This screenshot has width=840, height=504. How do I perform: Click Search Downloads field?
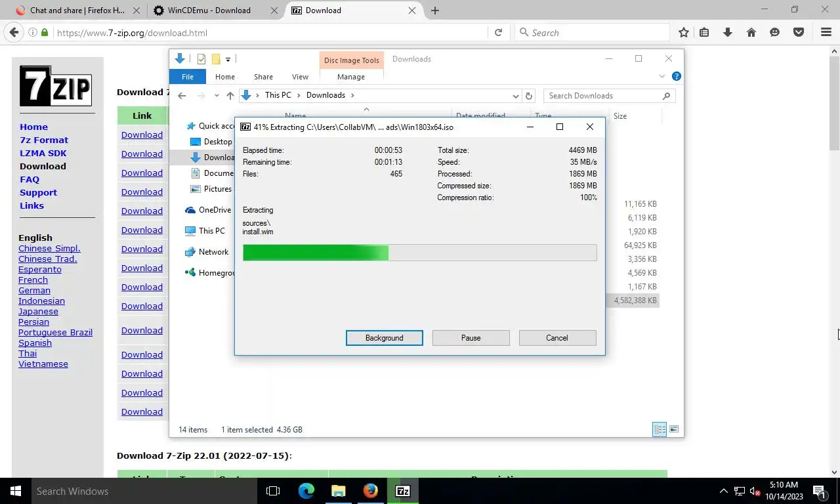(609, 96)
